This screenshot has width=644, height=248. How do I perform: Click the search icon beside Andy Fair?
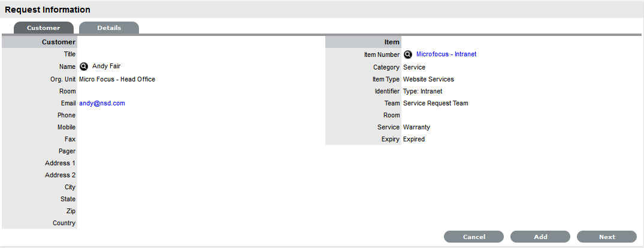pos(84,66)
